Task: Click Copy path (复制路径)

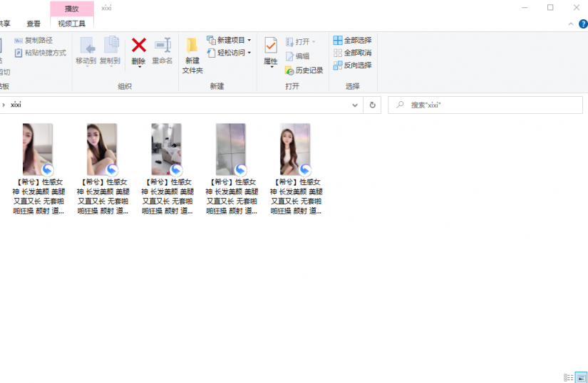Action: click(38, 41)
